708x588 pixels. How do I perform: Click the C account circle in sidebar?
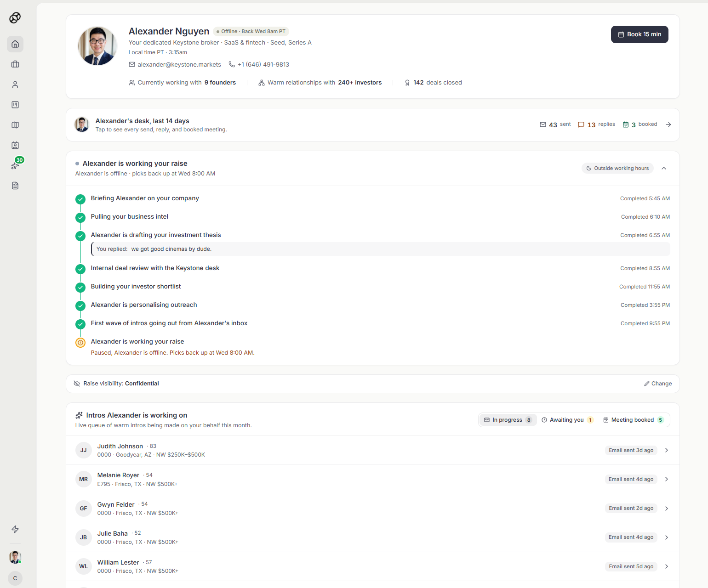(x=15, y=578)
